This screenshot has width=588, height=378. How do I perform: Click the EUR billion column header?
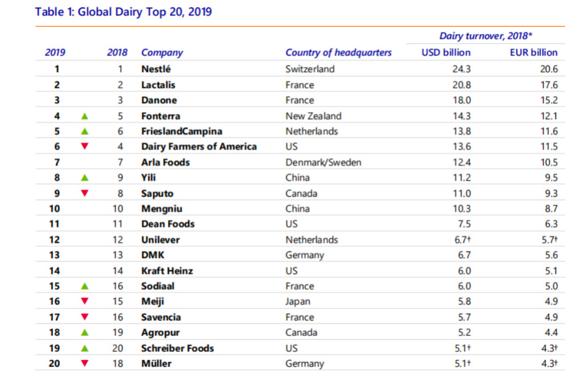click(533, 52)
